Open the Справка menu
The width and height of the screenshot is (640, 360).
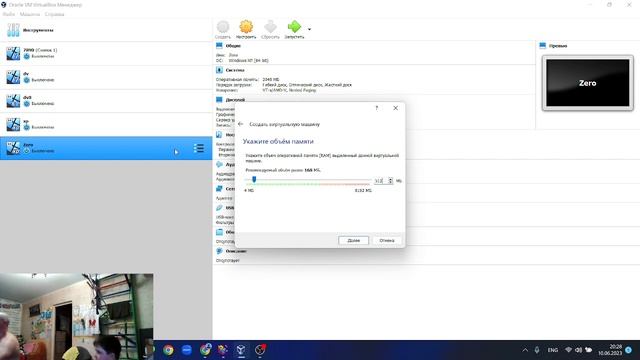tap(55, 14)
